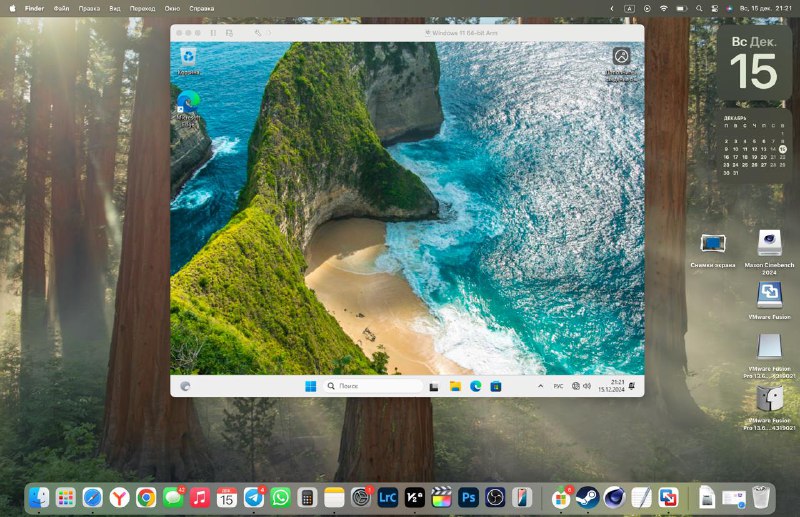The height and width of the screenshot is (517, 800).
Task: Click the Windows taskbar search field
Action: 373,386
